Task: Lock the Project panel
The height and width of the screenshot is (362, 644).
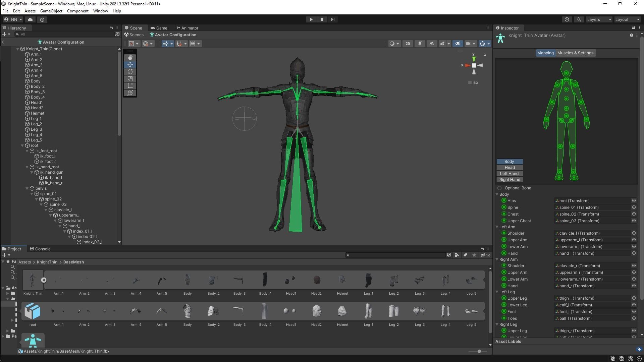Action: coord(482,249)
